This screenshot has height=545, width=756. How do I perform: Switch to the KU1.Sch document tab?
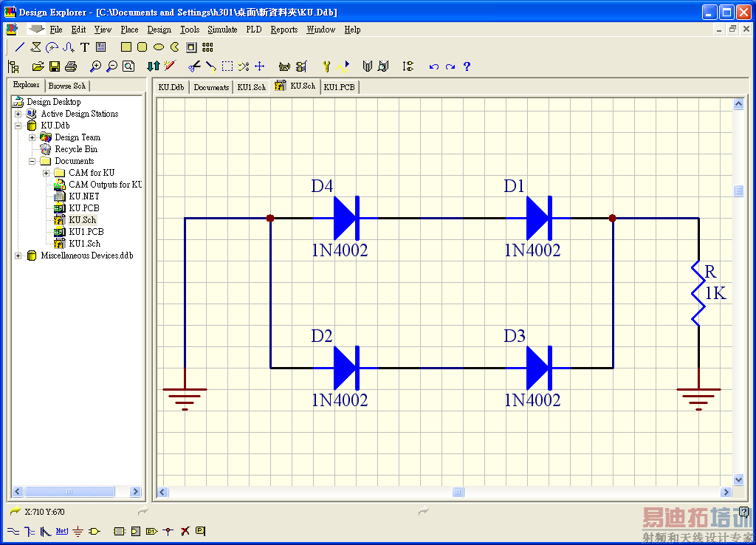click(x=251, y=87)
